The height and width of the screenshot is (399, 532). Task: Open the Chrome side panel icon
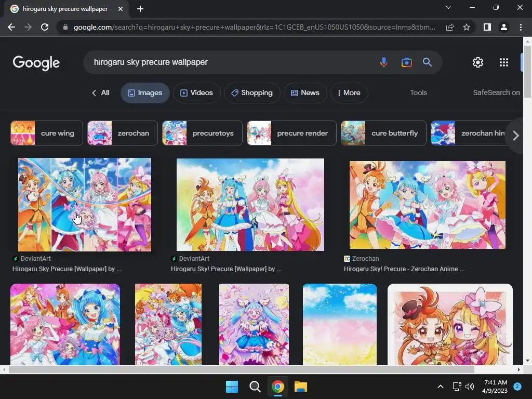487,27
